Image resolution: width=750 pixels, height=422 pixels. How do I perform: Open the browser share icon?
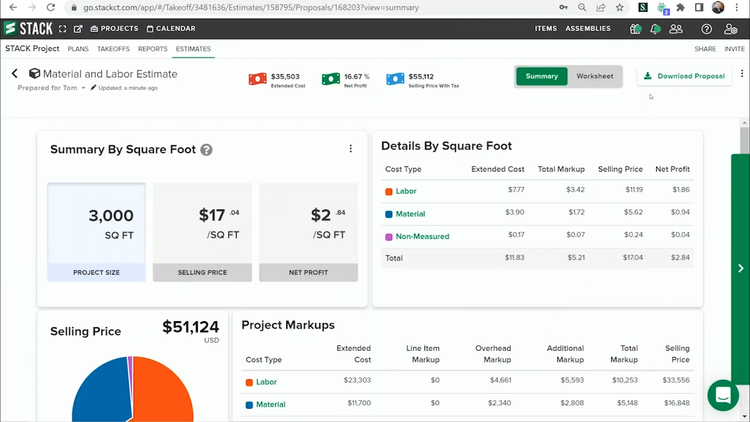coord(601,7)
